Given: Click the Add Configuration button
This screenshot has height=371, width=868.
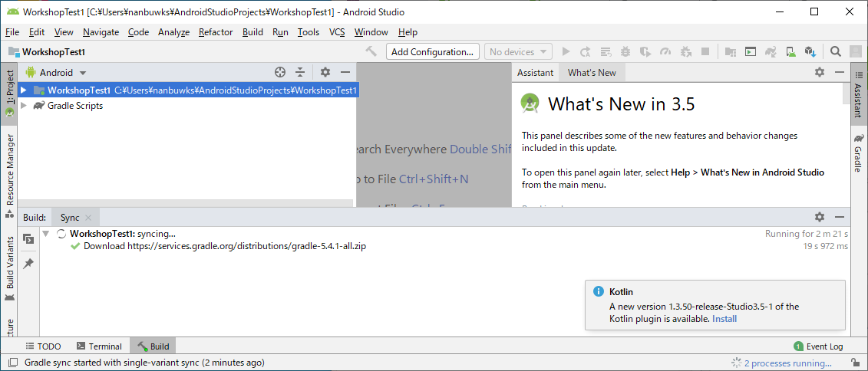Looking at the screenshot, I should click(x=431, y=52).
